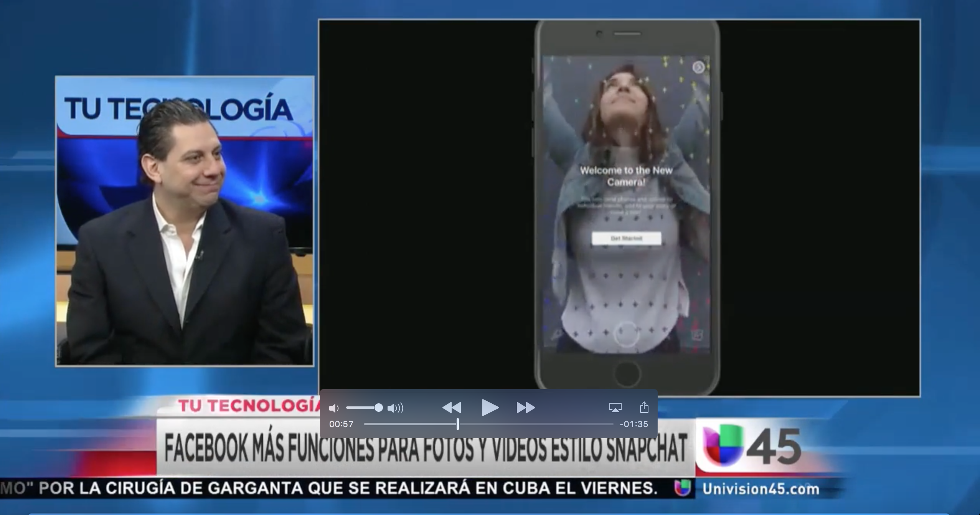Click the arrow icon at phone screen's top-right
The height and width of the screenshot is (515, 980).
698,67
